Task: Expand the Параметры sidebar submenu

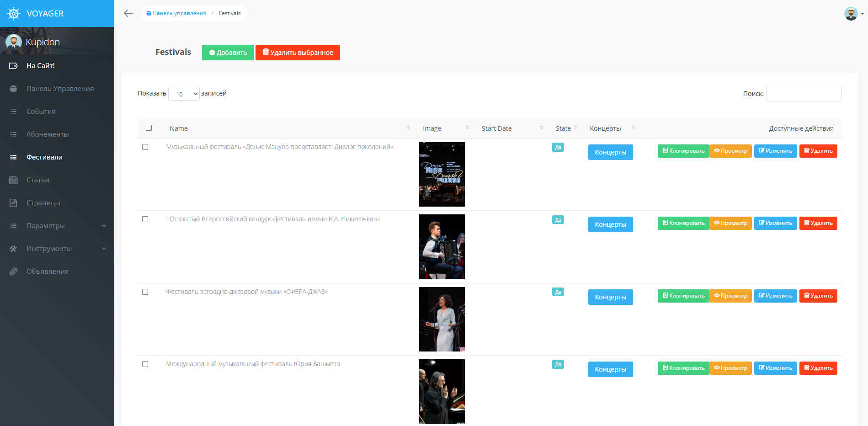Action: click(x=104, y=226)
